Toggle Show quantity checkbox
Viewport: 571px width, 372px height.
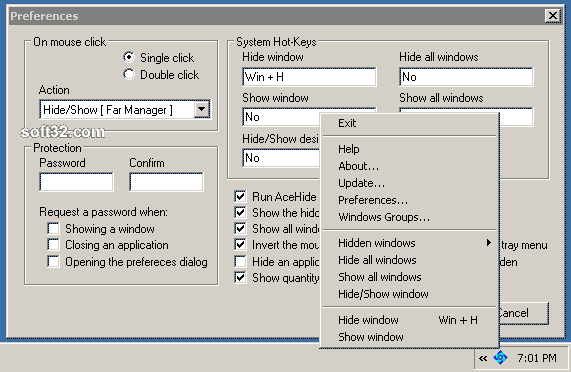pos(240,277)
